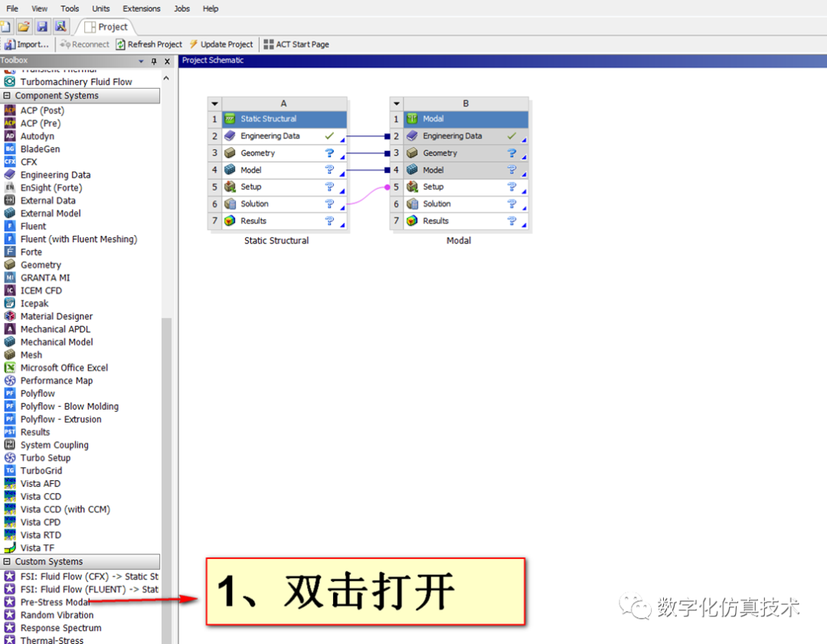Select the Fluent component icon
The width and height of the screenshot is (827, 644).
click(9, 226)
